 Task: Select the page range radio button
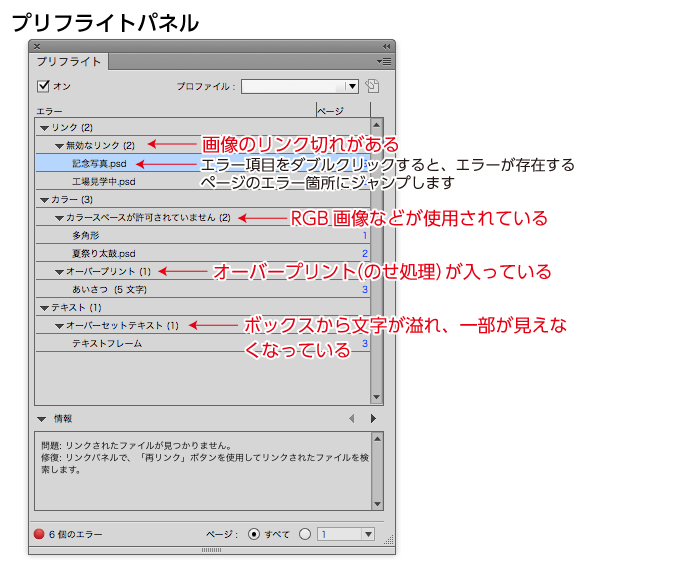click(x=306, y=534)
